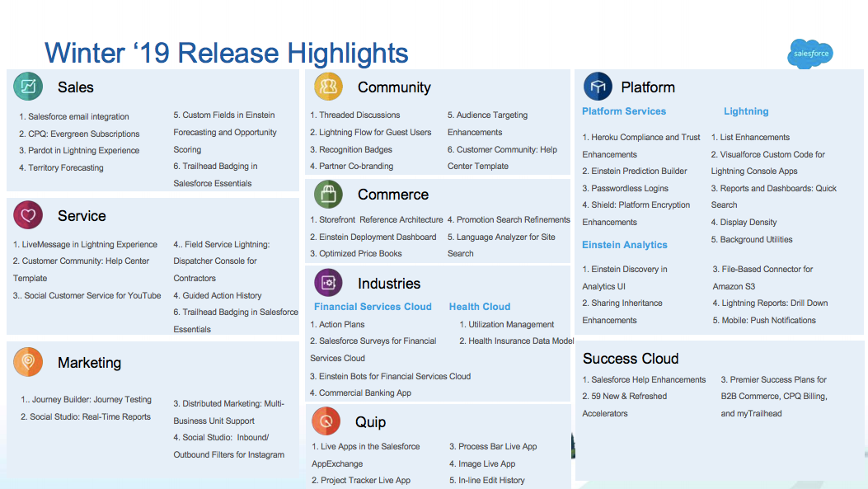Click 'Action Plans' item
Image resolution: width=868 pixels, height=489 pixels.
tap(337, 325)
